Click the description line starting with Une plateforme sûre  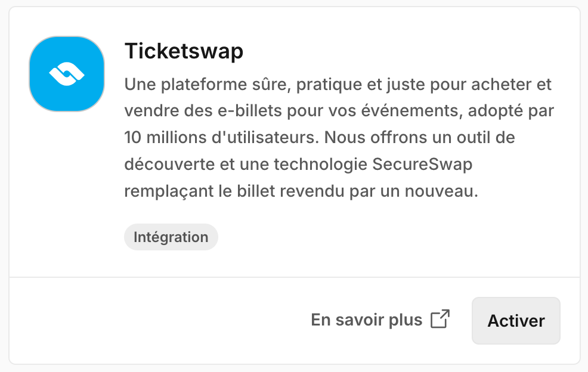coord(338,85)
